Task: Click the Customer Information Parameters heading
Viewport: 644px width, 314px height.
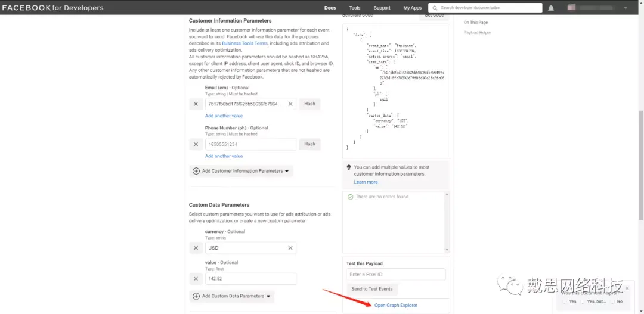Action: [x=230, y=20]
